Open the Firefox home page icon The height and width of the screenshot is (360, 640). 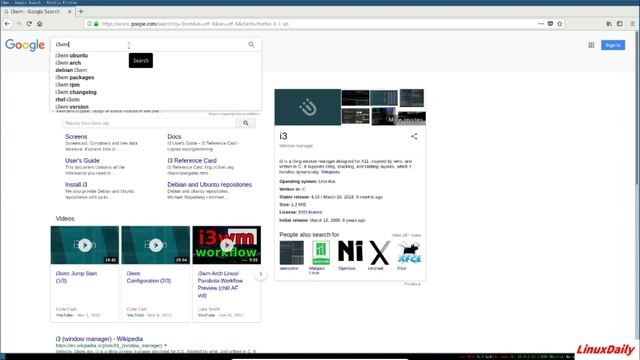(40, 24)
